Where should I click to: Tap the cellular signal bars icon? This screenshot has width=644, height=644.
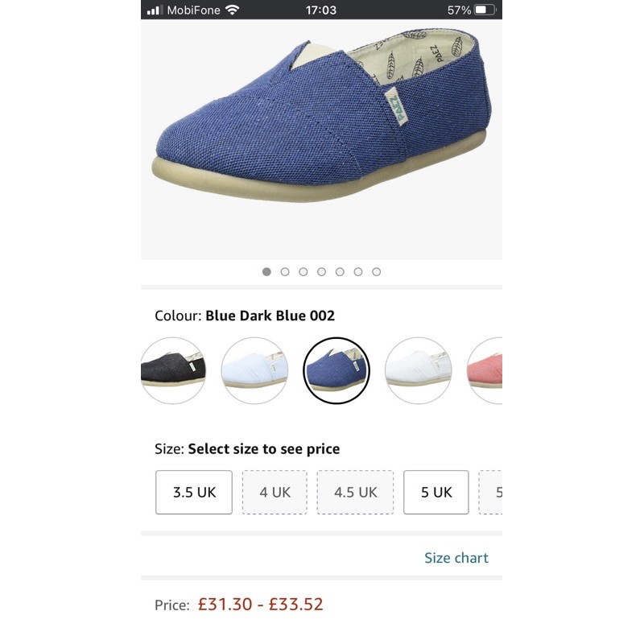click(x=155, y=10)
